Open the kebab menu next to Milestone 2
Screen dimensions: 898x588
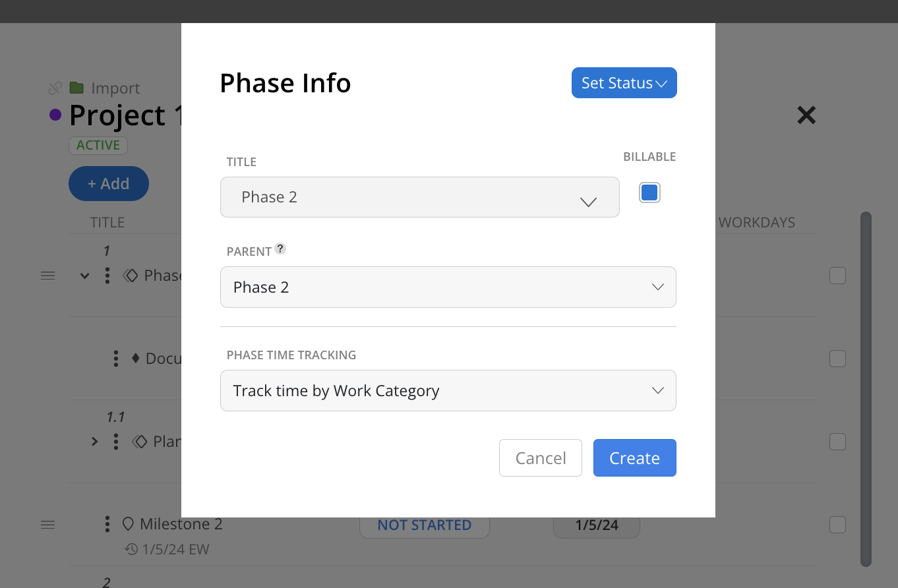pyautogui.click(x=107, y=524)
